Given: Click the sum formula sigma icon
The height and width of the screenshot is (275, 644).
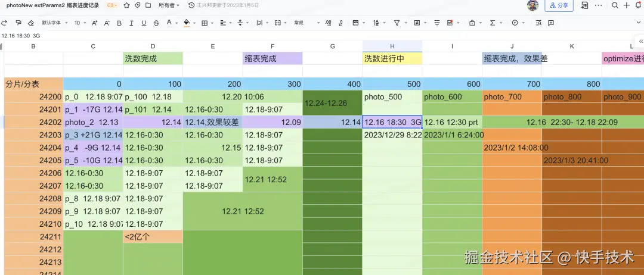Looking at the screenshot, I should pos(493,23).
